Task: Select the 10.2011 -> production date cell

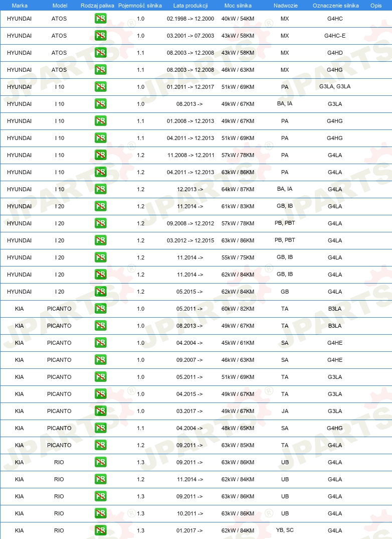Action: [x=190, y=513]
